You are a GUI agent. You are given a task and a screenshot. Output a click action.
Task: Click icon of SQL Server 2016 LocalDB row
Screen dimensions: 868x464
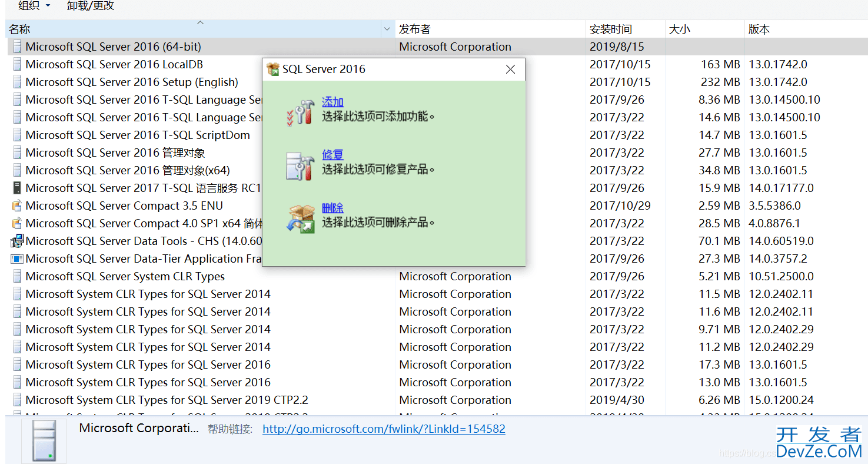17,65
